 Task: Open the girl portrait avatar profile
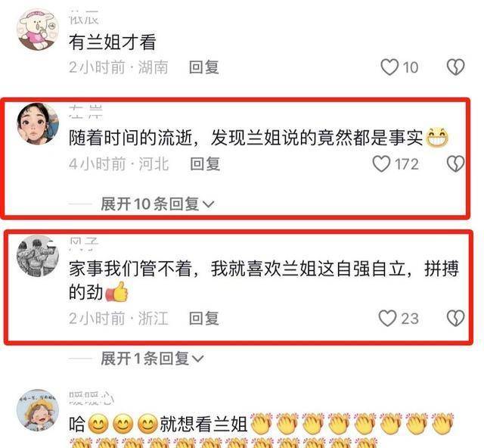[38, 123]
